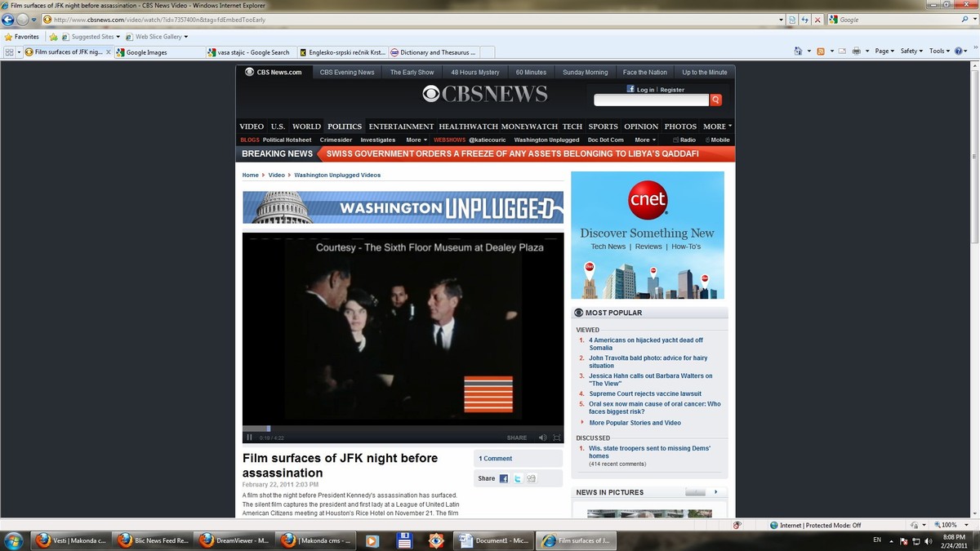
Task: Expand the Tools dropdown menu
Action: tap(939, 51)
